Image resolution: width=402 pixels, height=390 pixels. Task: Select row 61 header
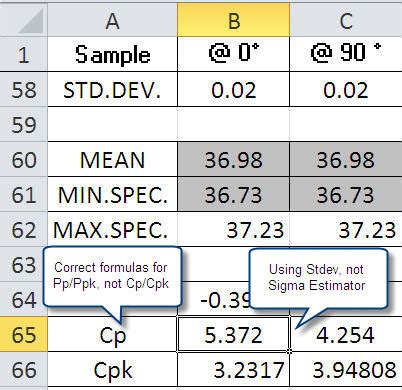[x=24, y=194]
